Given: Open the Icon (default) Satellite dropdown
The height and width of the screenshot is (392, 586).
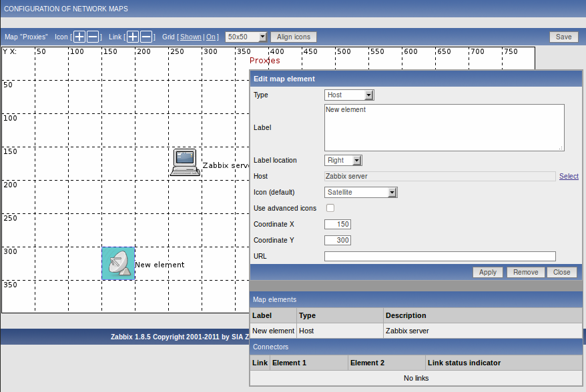Looking at the screenshot, I should [360, 192].
